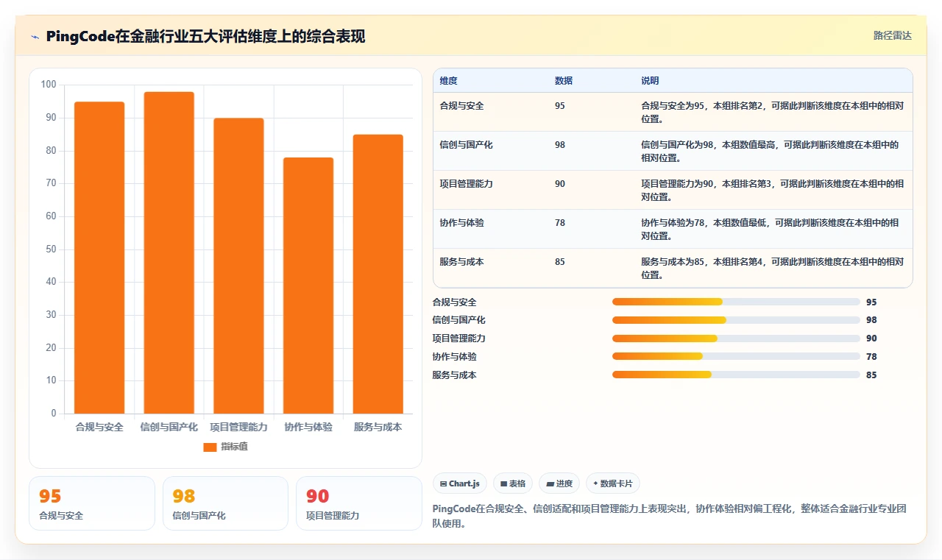Click the 路径雷达 label in header
This screenshot has width=942, height=560.
point(892,35)
